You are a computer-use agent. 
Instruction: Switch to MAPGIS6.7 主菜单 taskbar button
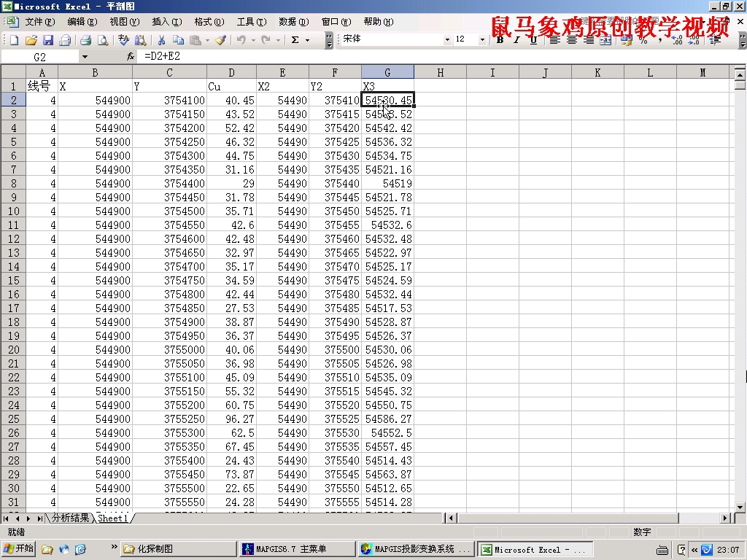point(298,549)
